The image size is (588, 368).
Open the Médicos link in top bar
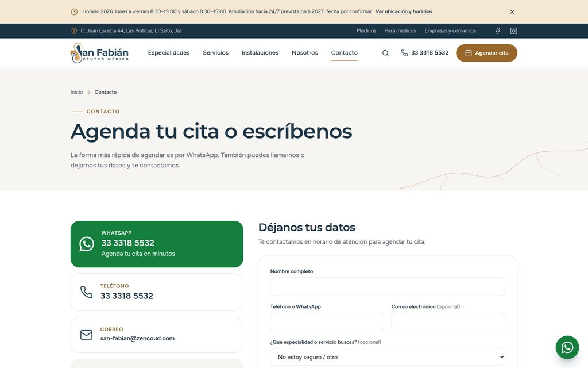[366, 31]
